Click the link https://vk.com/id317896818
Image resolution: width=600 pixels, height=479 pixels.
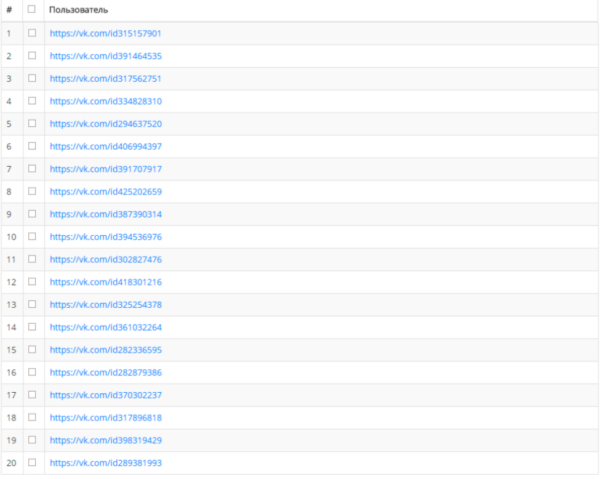click(106, 418)
